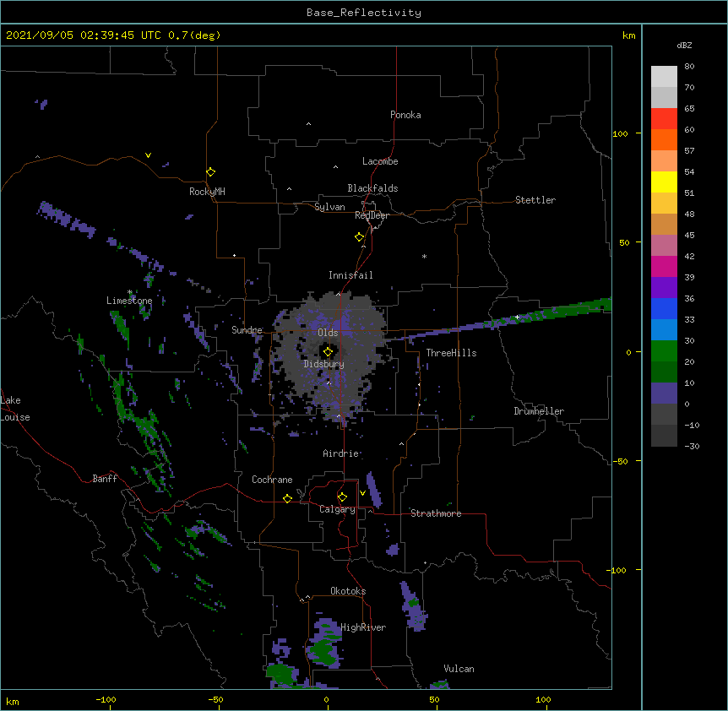Click the asterisk marker above Limestone
This screenshot has width=728, height=711.
click(130, 292)
